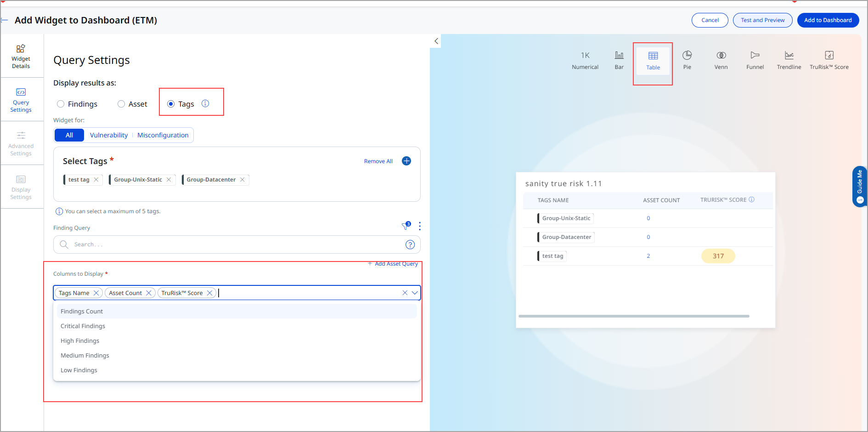The image size is (868, 432).
Task: Click Test and Preview button
Action: (x=763, y=20)
